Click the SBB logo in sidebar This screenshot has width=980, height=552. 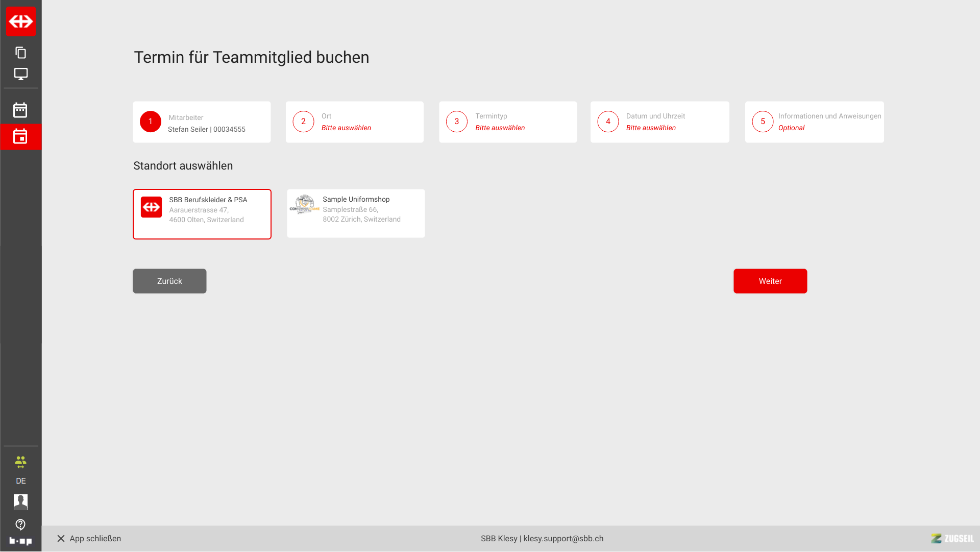click(x=21, y=21)
